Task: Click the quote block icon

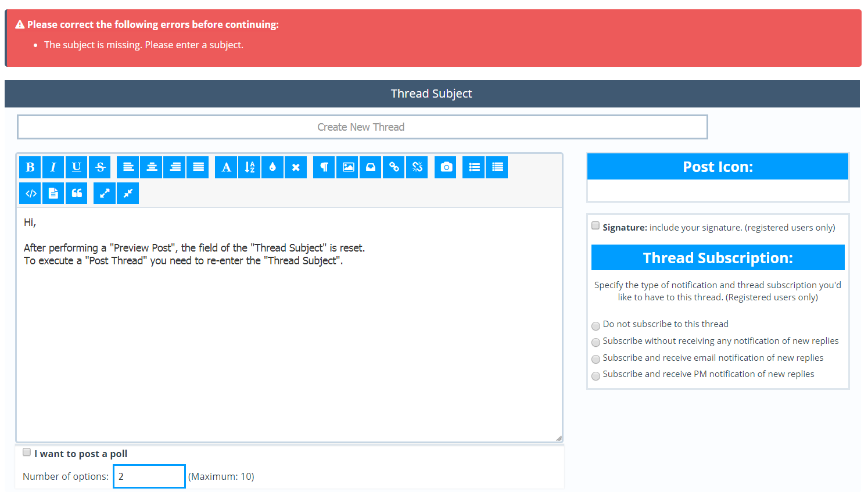Action: click(x=77, y=193)
